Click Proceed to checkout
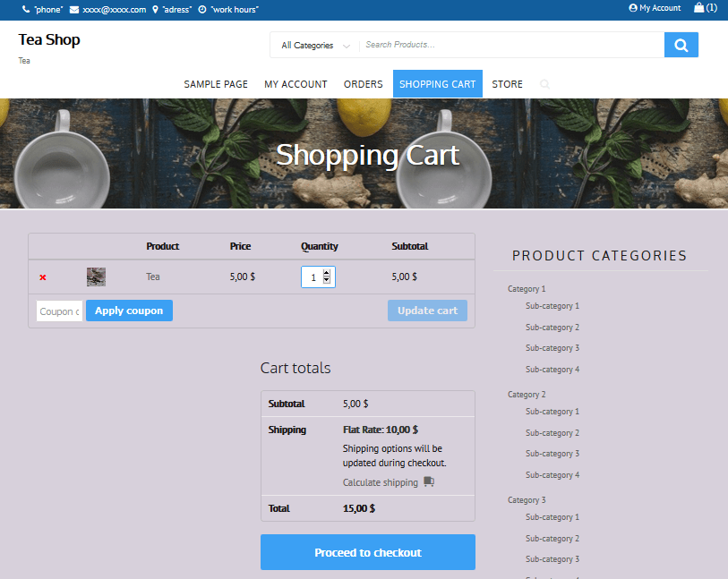This screenshot has width=728, height=579. 367,552
